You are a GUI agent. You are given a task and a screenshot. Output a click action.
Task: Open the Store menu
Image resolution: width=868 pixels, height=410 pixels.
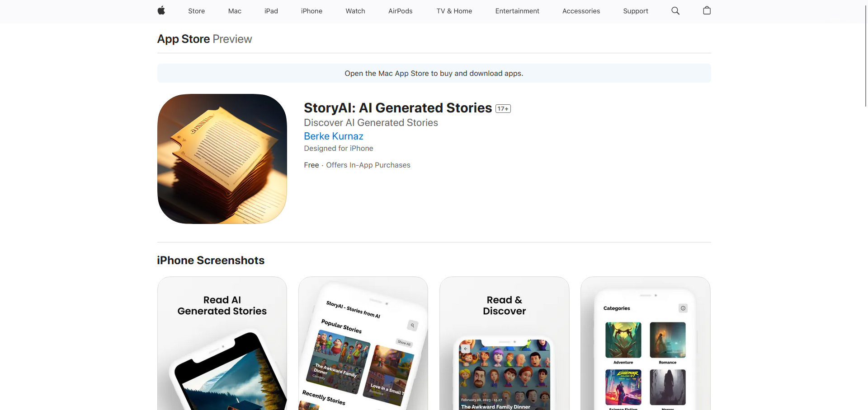[x=197, y=11]
